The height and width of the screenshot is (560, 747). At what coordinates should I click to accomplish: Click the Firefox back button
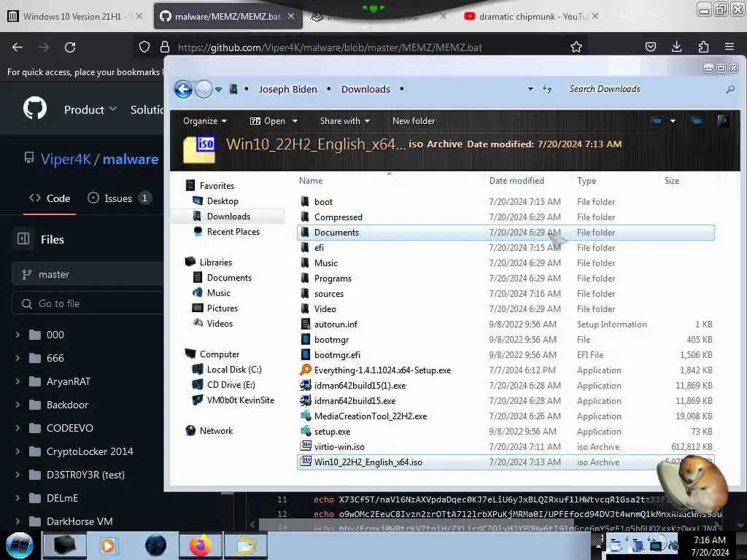pyautogui.click(x=18, y=47)
